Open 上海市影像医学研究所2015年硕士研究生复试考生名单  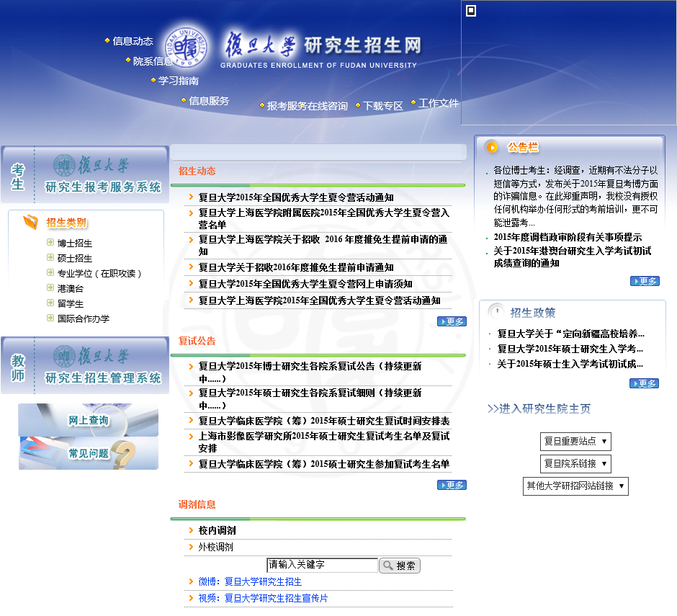[324, 442]
